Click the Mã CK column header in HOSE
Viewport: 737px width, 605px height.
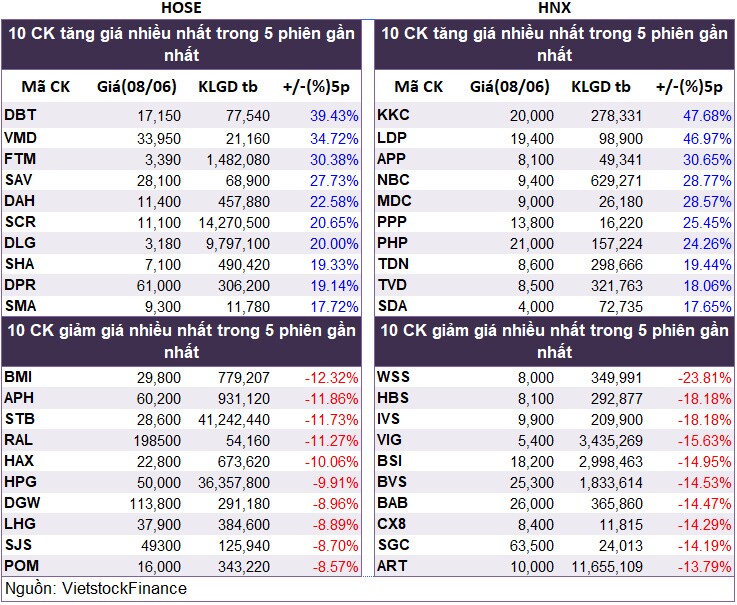click(46, 87)
